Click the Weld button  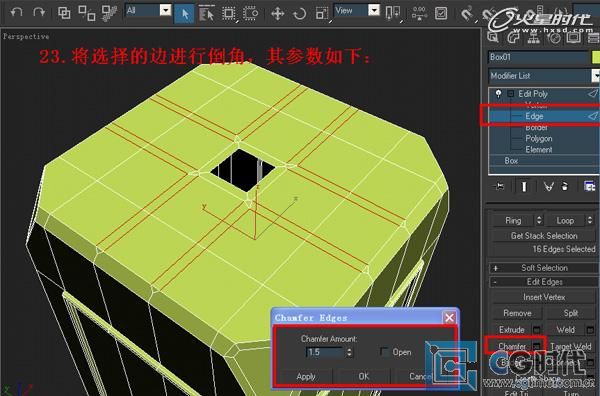pos(565,329)
